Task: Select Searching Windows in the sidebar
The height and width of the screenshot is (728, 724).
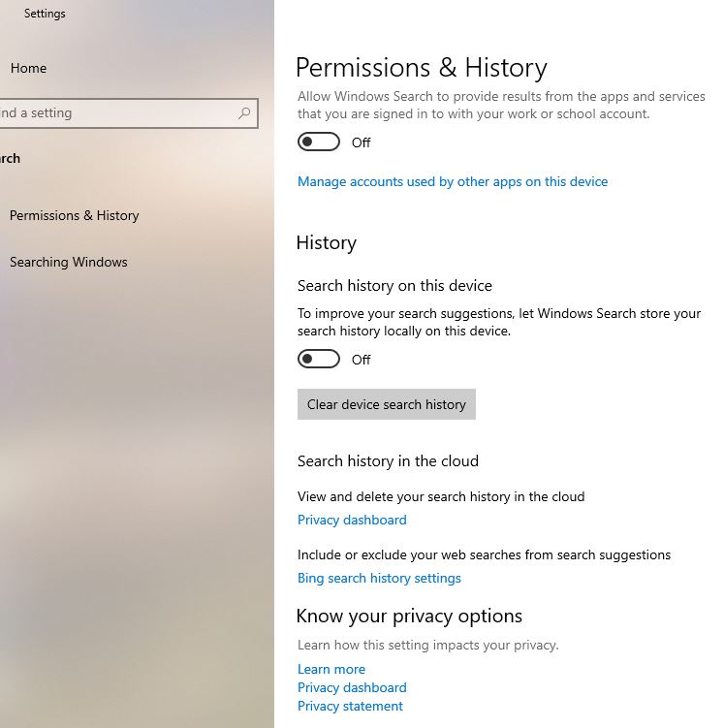Action: click(68, 262)
